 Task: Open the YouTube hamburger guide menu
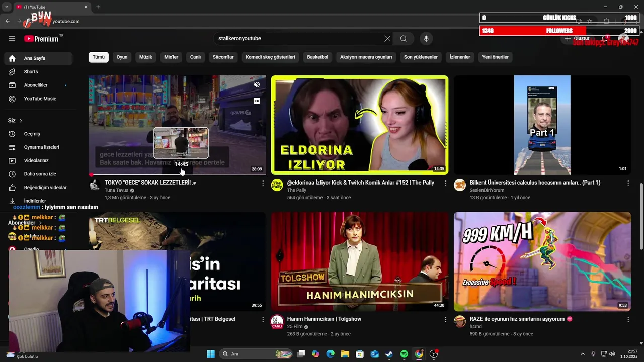coord(12,39)
